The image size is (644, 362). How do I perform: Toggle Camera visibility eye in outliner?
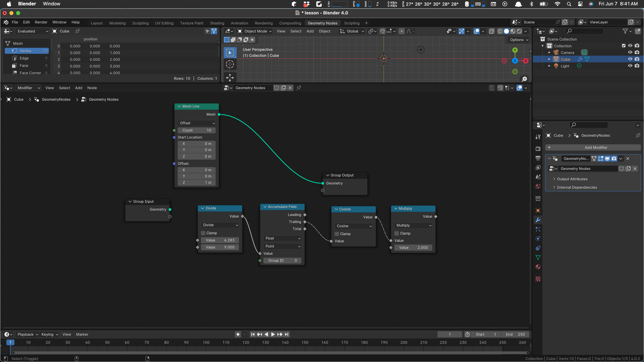[630, 52]
